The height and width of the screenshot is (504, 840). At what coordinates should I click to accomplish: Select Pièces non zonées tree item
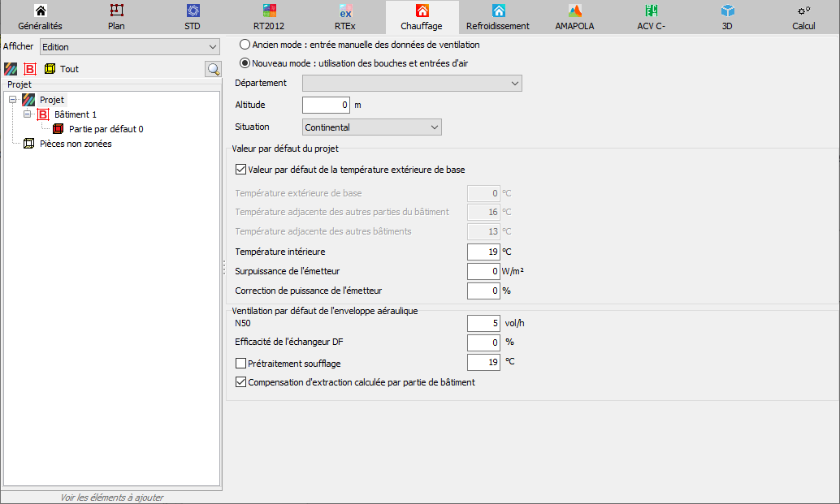(76, 144)
